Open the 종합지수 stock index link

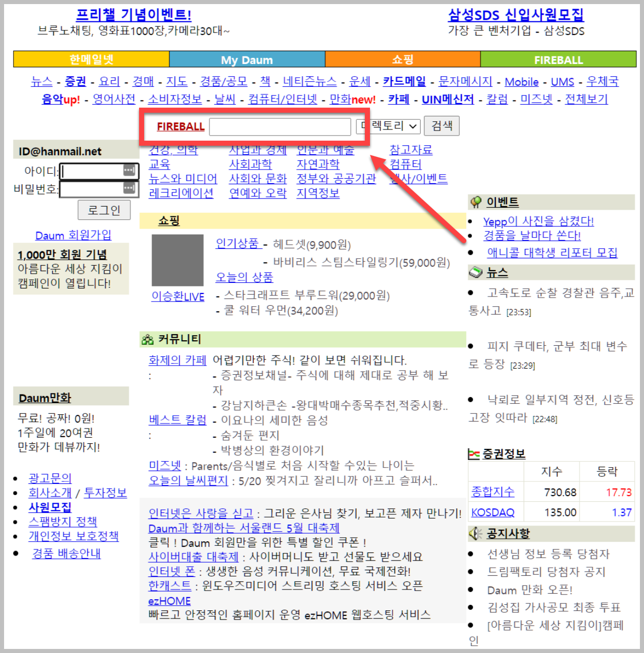493,492
